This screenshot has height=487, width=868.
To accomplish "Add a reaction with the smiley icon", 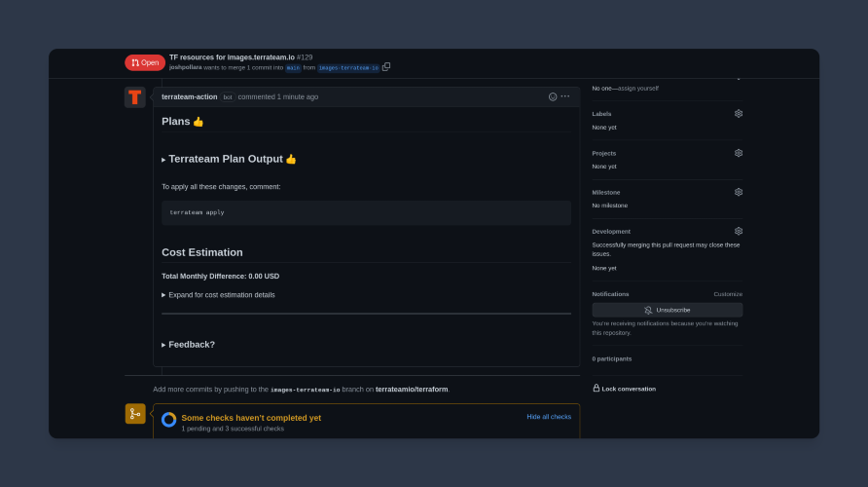I will (x=553, y=96).
